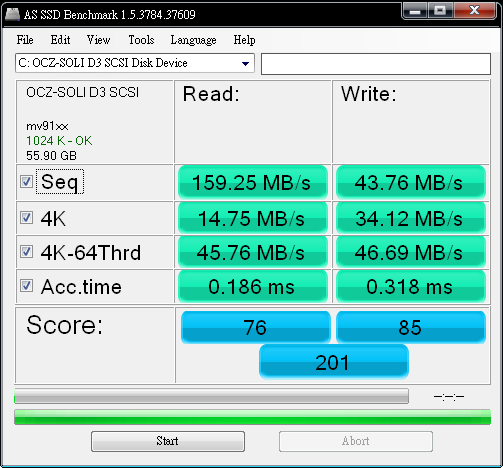The width and height of the screenshot is (503, 468).
Task: Click the Acc.time test label
Action: coord(81,287)
